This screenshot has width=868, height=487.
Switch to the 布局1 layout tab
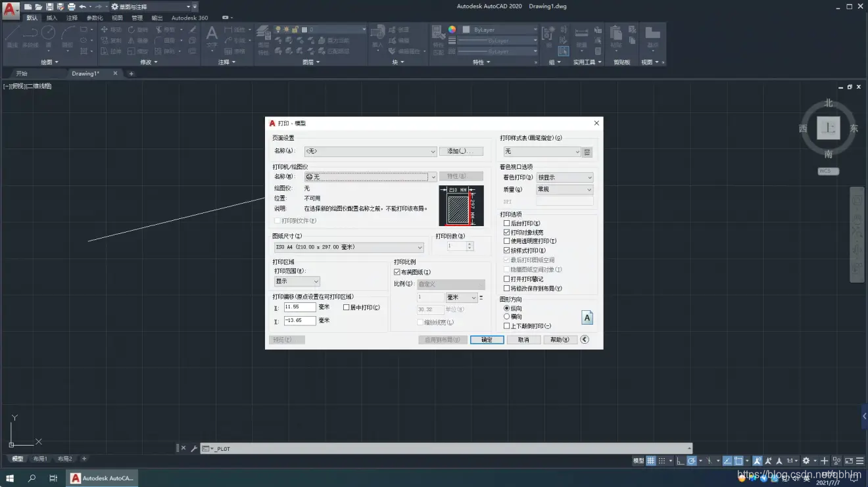(x=40, y=459)
